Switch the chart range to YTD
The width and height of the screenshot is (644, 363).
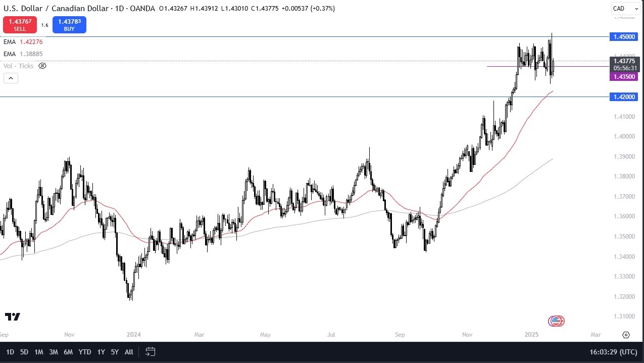tap(84, 351)
